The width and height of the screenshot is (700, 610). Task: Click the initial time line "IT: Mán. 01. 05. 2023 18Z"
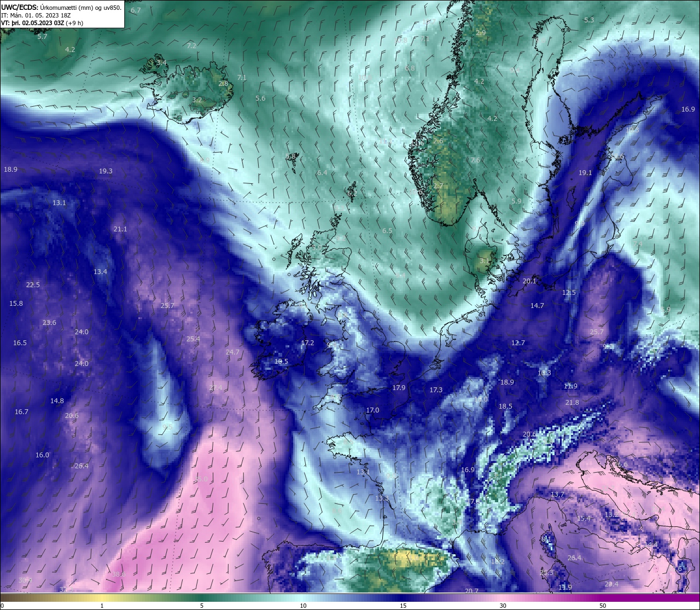point(36,15)
